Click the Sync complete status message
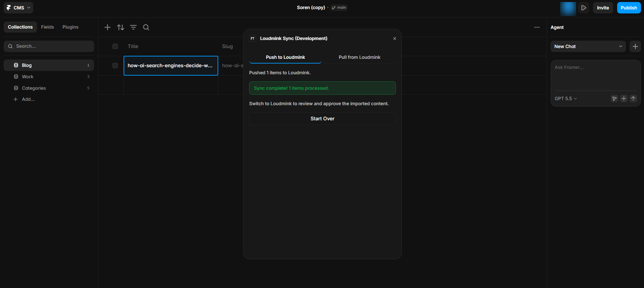This screenshot has width=644, height=288. (322, 88)
